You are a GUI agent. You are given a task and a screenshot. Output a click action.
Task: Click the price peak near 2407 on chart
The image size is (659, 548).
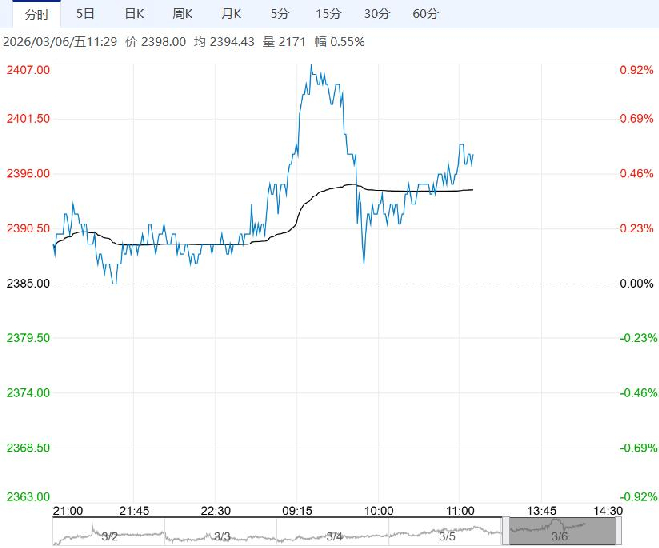[x=311, y=66]
